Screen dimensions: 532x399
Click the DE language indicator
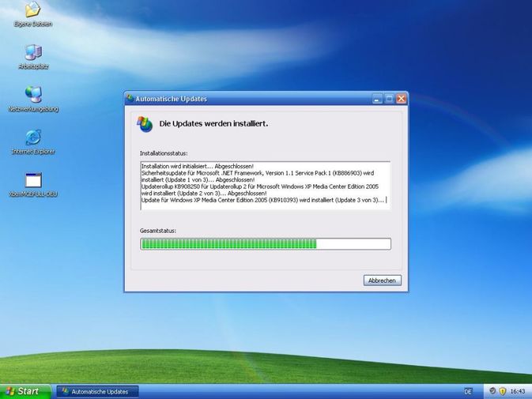(468, 392)
